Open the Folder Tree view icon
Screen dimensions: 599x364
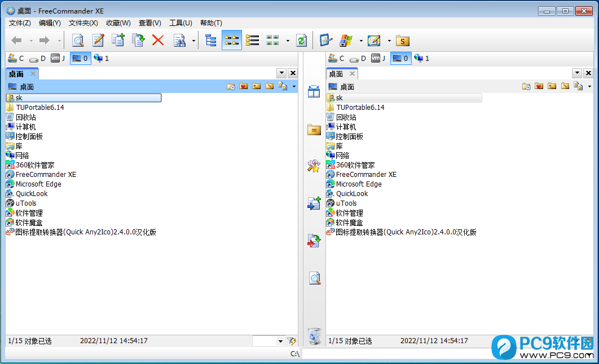210,40
